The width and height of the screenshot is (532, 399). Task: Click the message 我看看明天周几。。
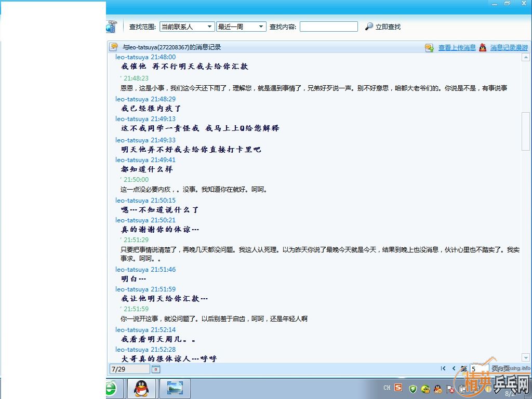(158, 339)
